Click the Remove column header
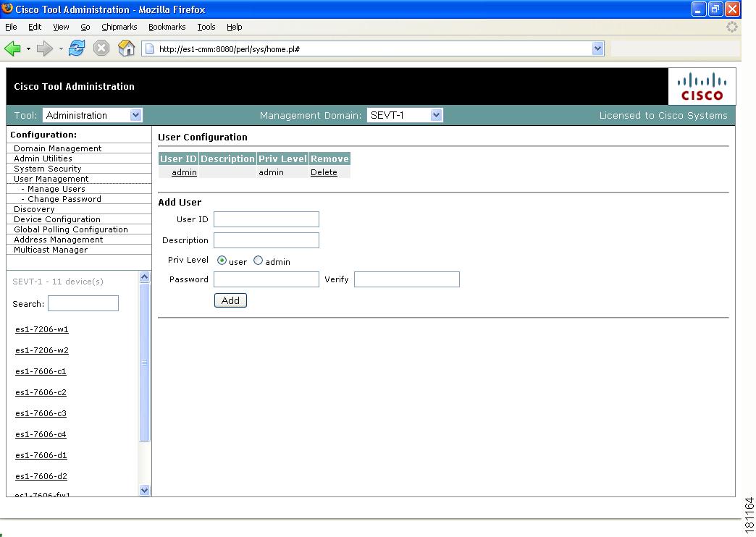Screen dimensions: 756x537 click(329, 158)
